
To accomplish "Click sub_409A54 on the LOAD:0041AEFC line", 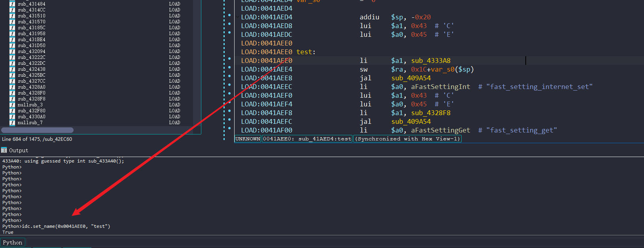I will pos(411,122).
